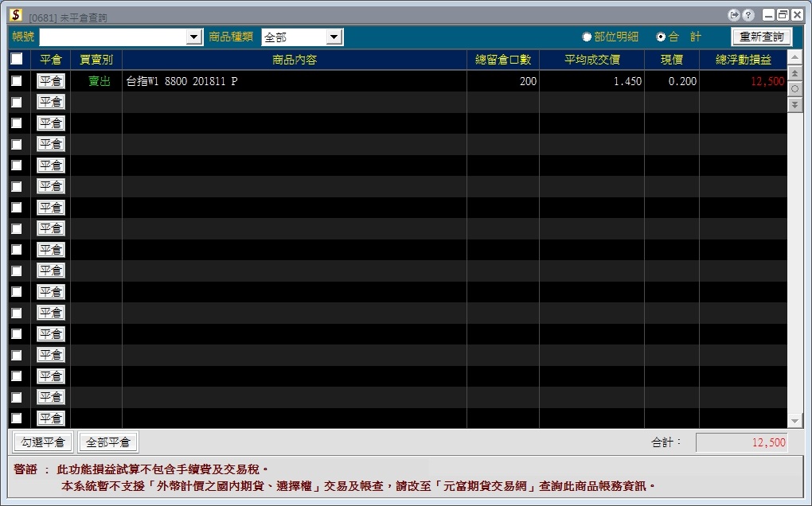Click the 合計 total field showing 12,500

point(742,442)
